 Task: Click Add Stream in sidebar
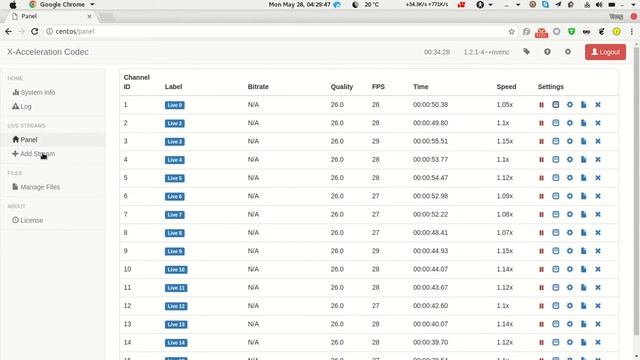tap(33, 154)
